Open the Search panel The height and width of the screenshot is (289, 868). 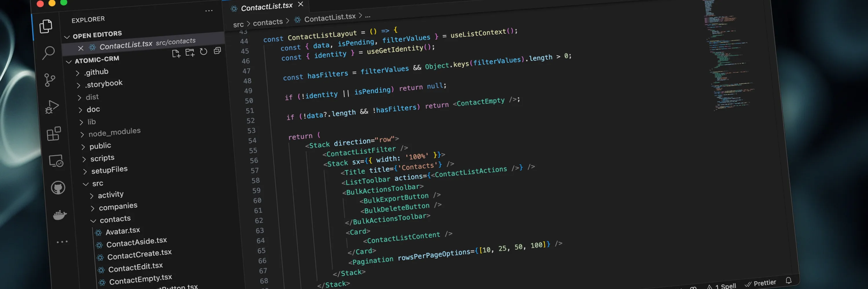pyautogui.click(x=49, y=53)
